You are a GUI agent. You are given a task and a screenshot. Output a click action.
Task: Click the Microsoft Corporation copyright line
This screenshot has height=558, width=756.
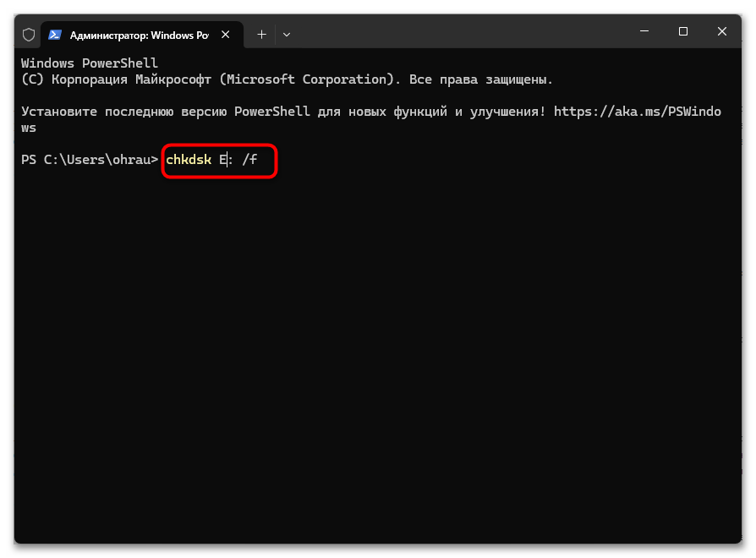287,79
